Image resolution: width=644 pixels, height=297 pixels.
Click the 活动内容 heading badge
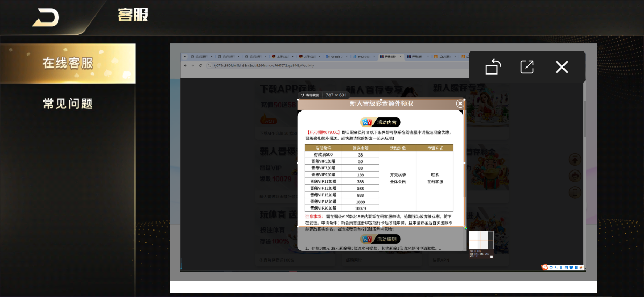point(381,122)
